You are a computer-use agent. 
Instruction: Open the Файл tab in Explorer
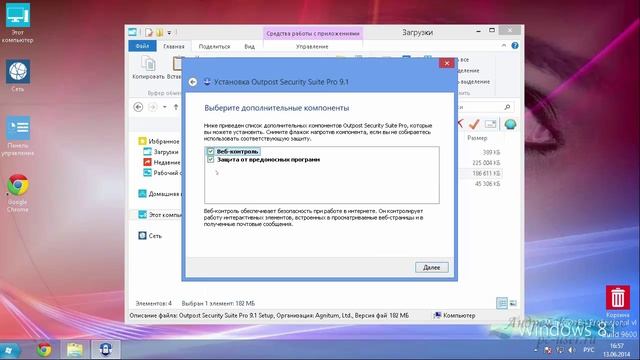(x=142, y=46)
